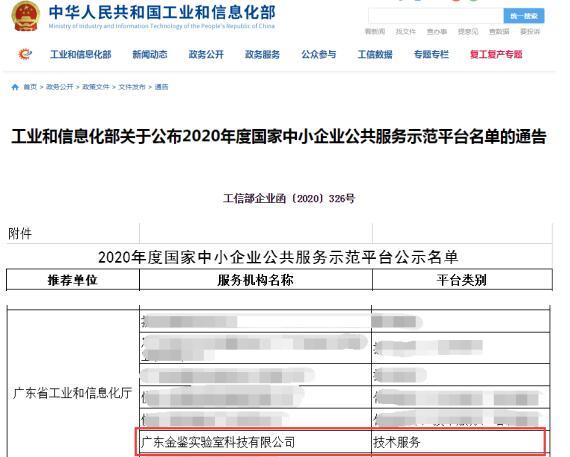Screen dimensions: 570x457
Task: Click the blue 统一搜索 button
Action: (523, 16)
